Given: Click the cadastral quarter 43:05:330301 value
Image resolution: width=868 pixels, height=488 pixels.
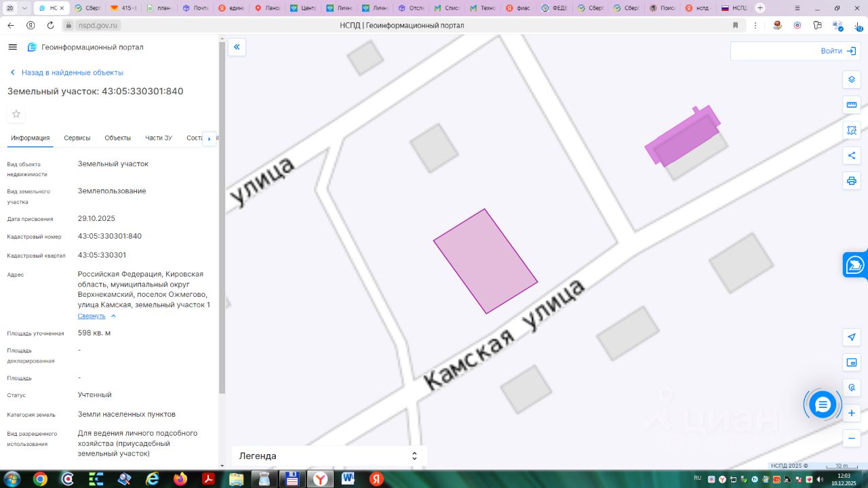Looking at the screenshot, I should pyautogui.click(x=102, y=256).
